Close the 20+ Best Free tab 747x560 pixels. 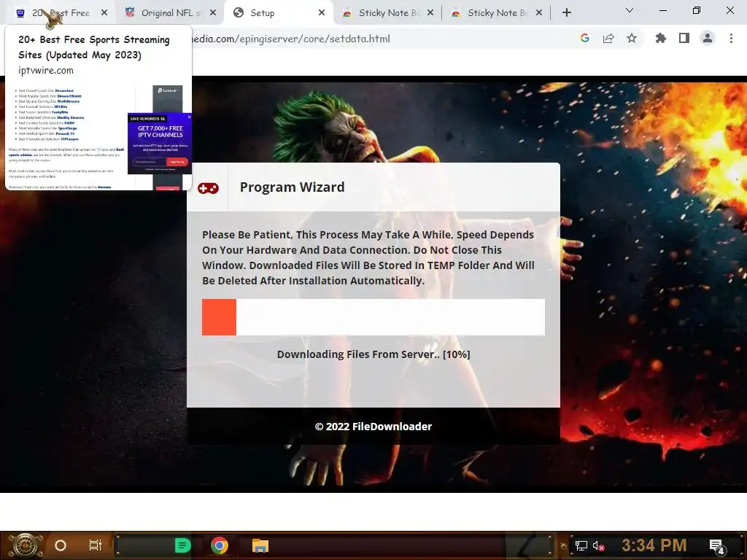[104, 13]
